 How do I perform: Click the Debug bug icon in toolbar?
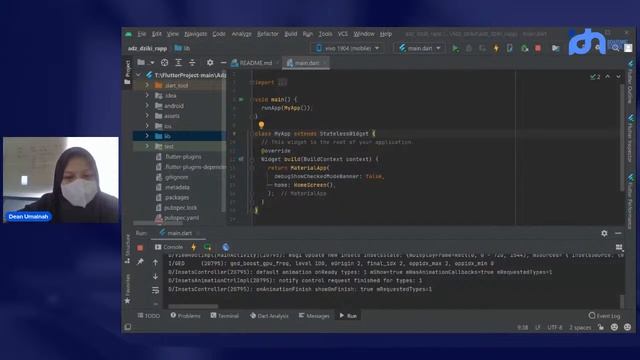[469, 48]
